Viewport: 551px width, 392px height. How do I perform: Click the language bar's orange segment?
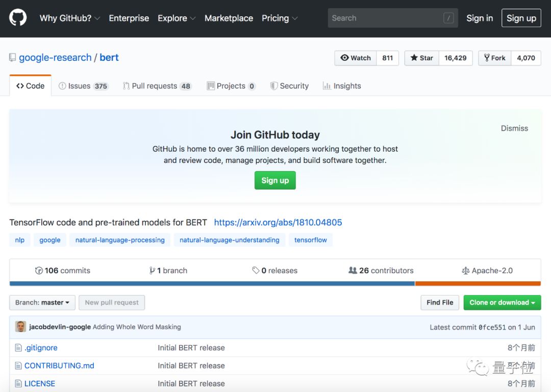click(x=478, y=283)
